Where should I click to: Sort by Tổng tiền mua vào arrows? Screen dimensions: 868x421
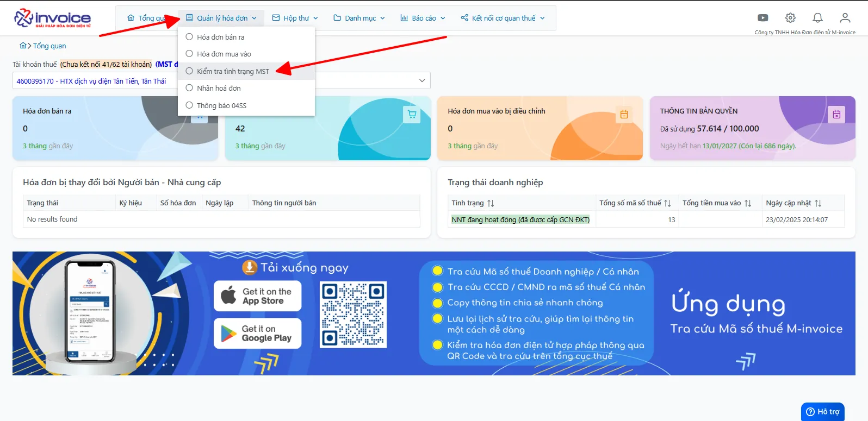point(748,203)
